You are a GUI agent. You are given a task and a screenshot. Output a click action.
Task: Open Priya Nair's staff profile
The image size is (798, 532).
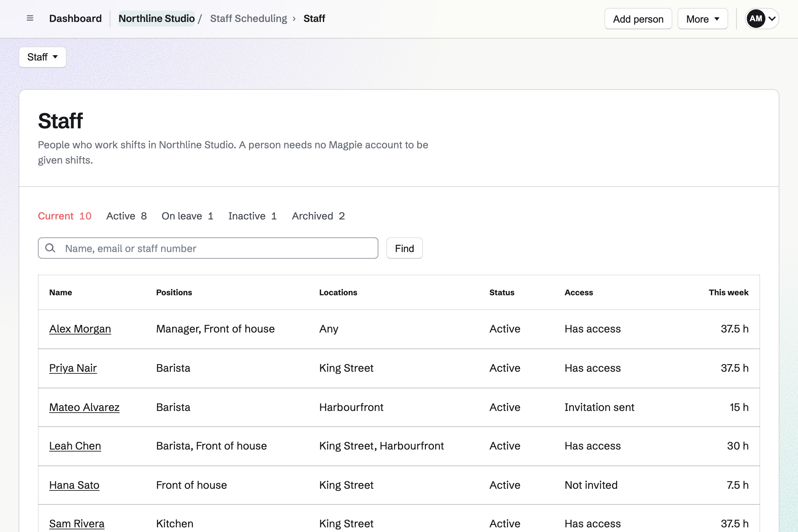pyautogui.click(x=73, y=368)
